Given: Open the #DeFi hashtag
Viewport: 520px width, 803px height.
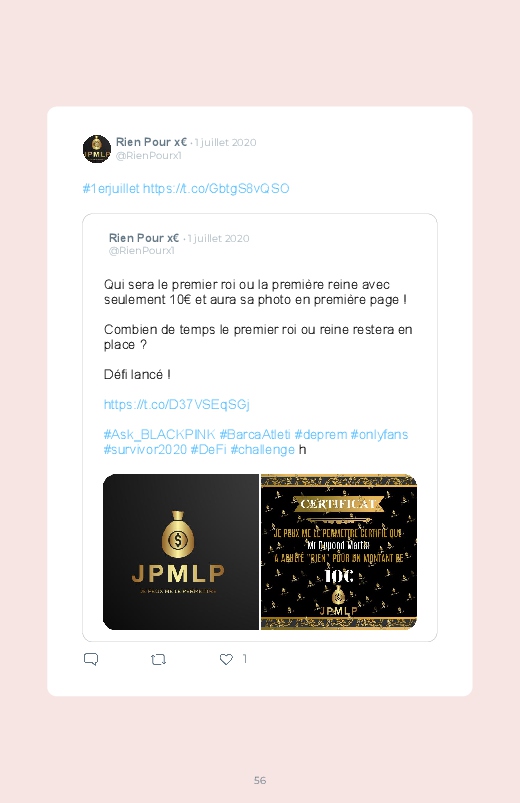Looking at the screenshot, I should point(209,449).
